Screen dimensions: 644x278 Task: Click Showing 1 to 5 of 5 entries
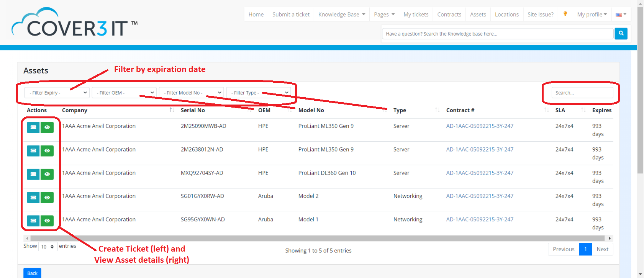(318, 250)
